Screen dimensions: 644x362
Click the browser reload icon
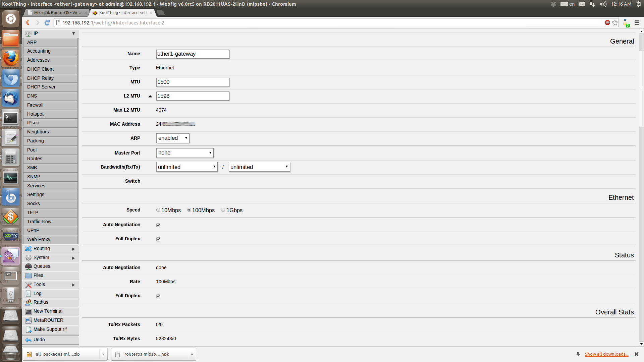(47, 23)
